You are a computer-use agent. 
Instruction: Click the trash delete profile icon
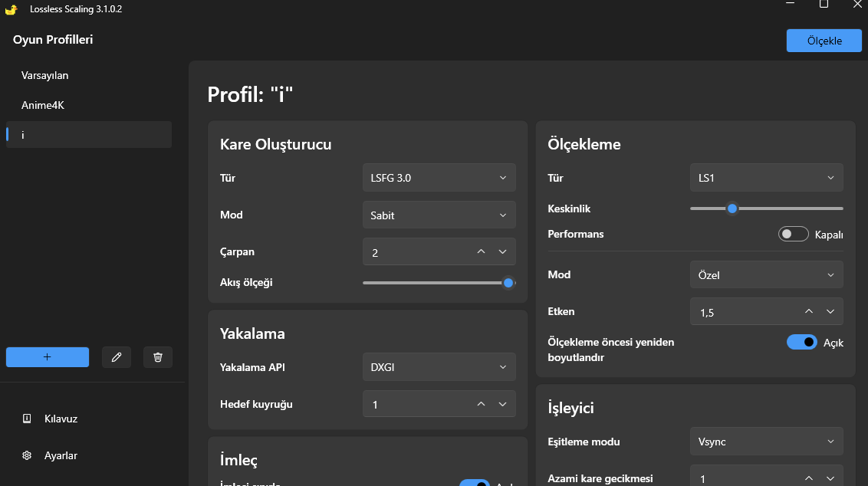tap(158, 357)
